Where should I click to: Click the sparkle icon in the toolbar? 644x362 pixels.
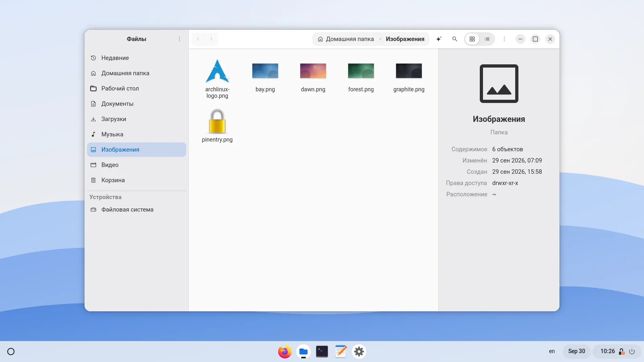click(x=439, y=39)
